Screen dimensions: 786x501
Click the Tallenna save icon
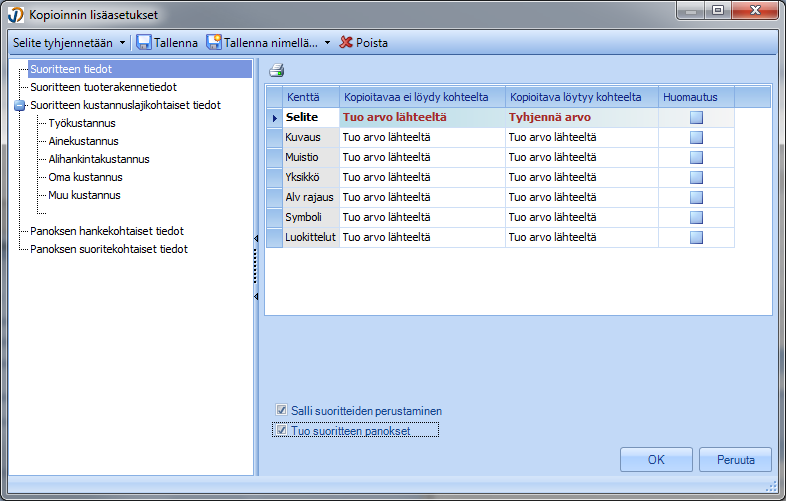click(x=144, y=43)
